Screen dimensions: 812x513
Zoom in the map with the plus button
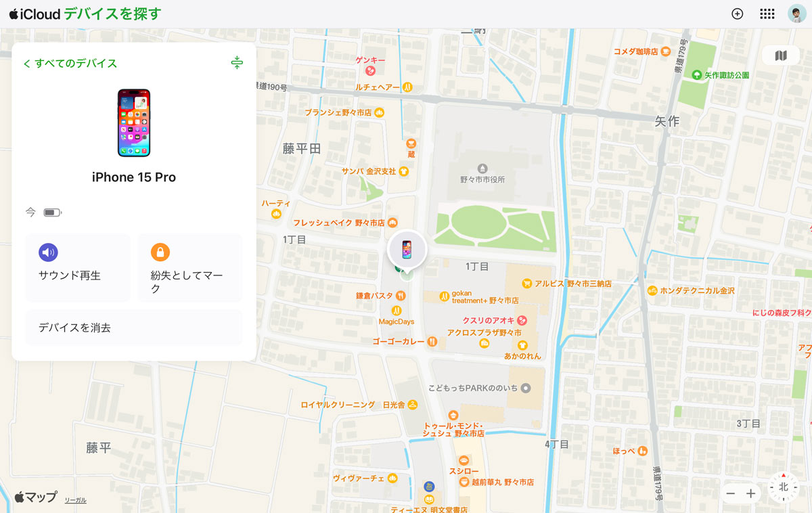tap(750, 493)
